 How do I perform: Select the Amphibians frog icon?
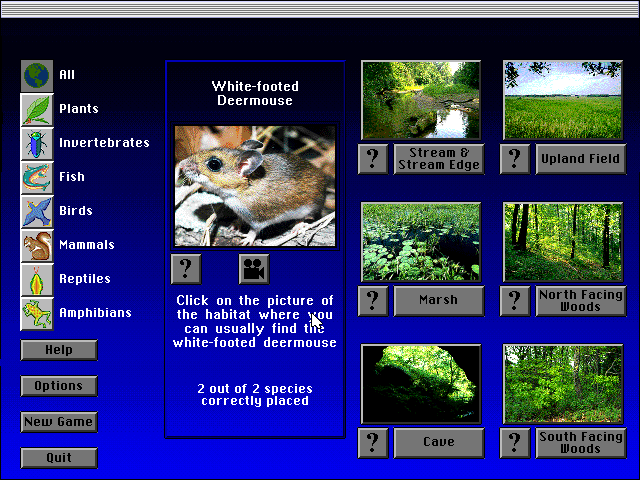[x=37, y=313]
